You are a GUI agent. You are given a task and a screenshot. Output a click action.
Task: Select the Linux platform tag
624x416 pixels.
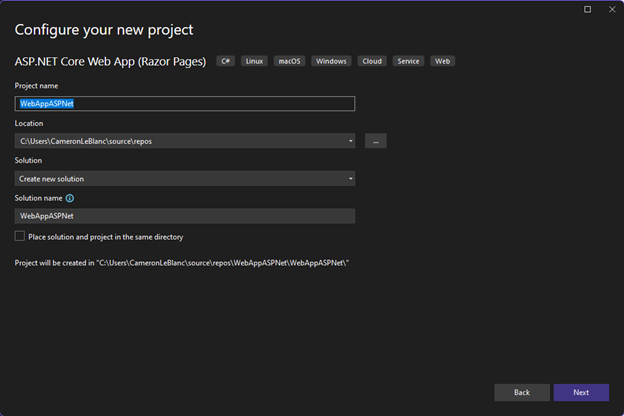tap(254, 61)
